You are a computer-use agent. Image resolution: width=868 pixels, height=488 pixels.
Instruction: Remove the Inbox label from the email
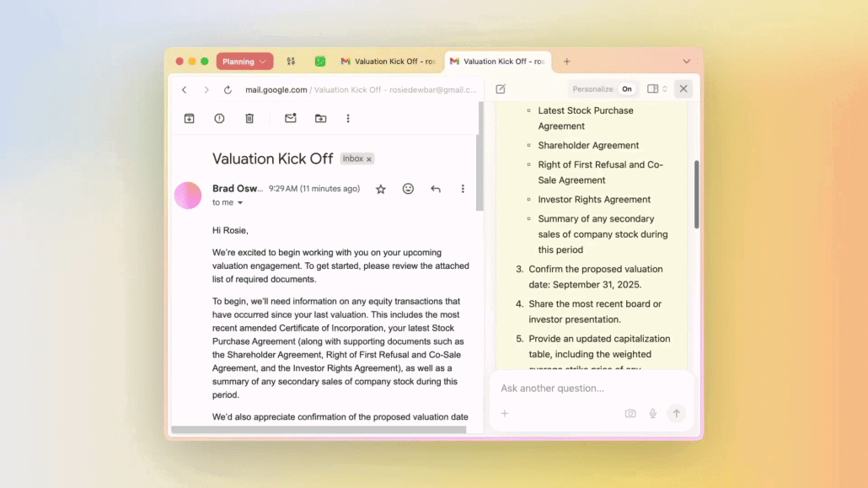point(369,159)
